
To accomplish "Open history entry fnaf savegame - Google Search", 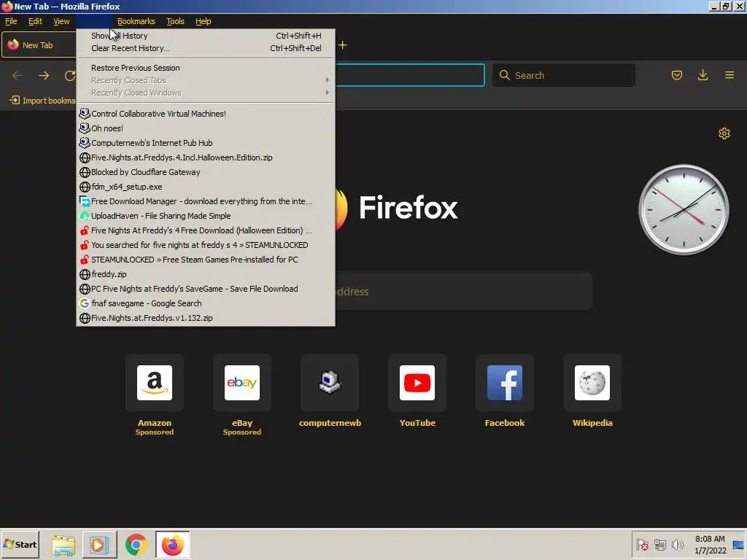I will [x=206, y=303].
